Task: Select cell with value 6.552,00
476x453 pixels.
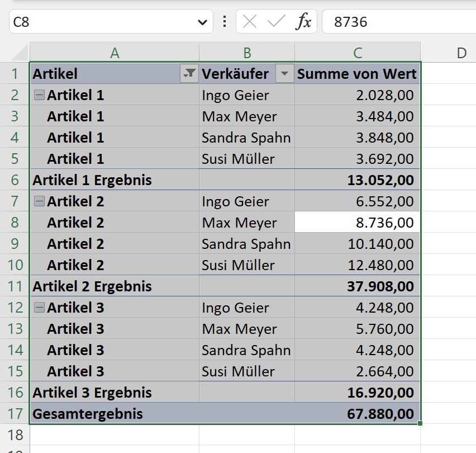Action: pos(357,201)
